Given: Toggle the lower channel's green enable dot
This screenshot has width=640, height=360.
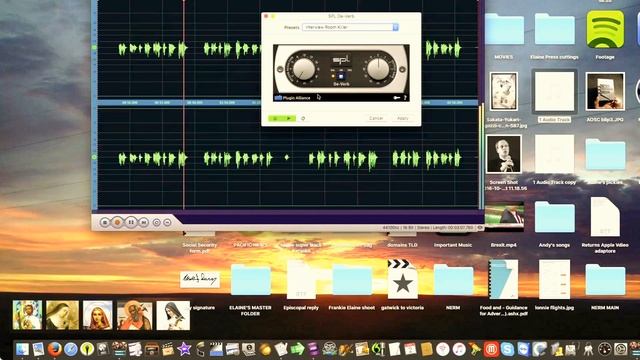Looking at the screenshot, I should coord(94,157).
